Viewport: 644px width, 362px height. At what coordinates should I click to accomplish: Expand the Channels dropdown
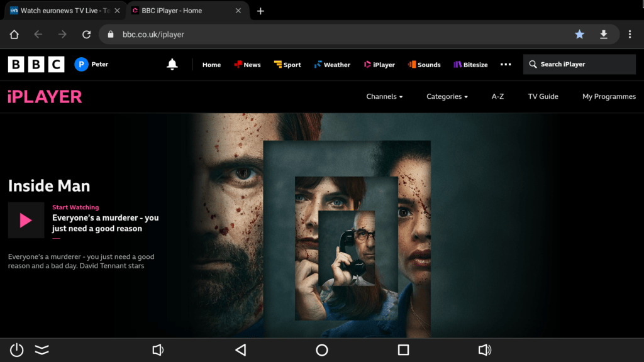[x=384, y=96]
